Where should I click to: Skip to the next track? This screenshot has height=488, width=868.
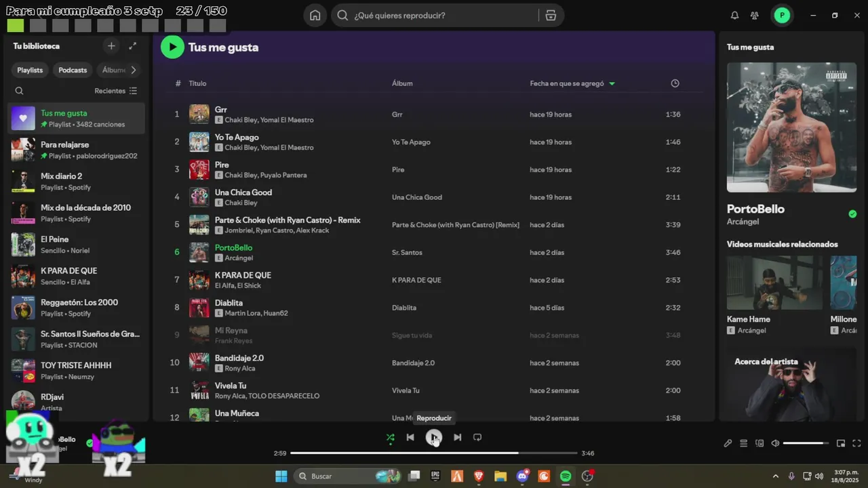pos(457,437)
